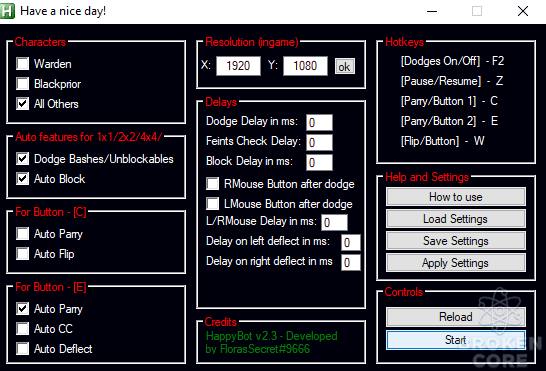Viewport: 546px width, 371px height.
Task: Enable Auto Flip for Button [C]
Action: pos(23,254)
